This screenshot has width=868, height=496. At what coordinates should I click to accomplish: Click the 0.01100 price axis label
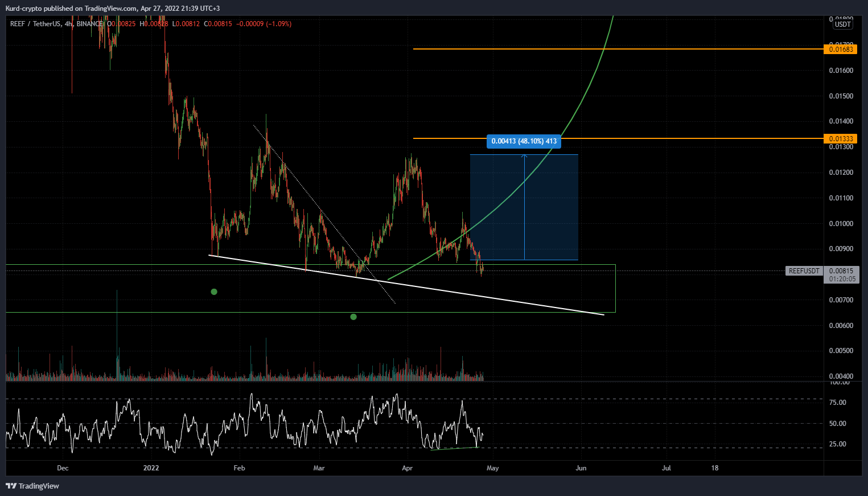tap(841, 198)
